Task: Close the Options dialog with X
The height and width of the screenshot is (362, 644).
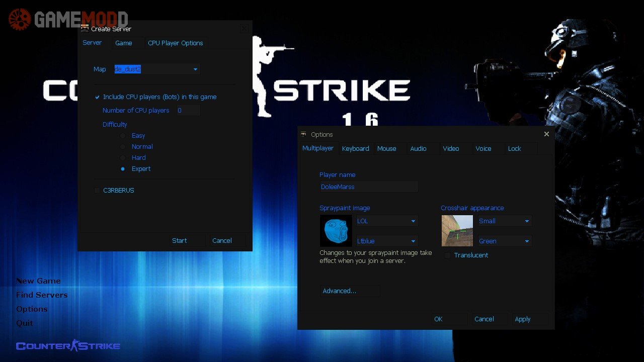Action: click(546, 134)
